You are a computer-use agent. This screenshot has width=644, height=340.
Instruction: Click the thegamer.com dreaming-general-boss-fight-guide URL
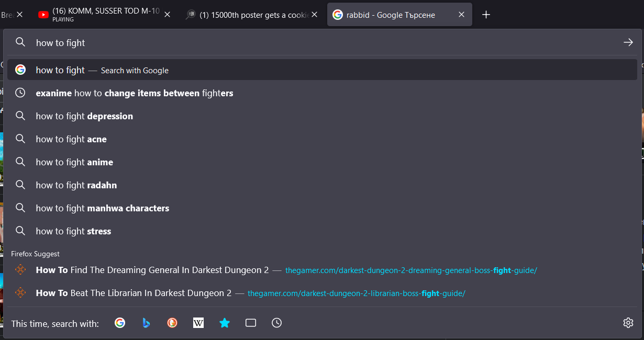pyautogui.click(x=411, y=270)
